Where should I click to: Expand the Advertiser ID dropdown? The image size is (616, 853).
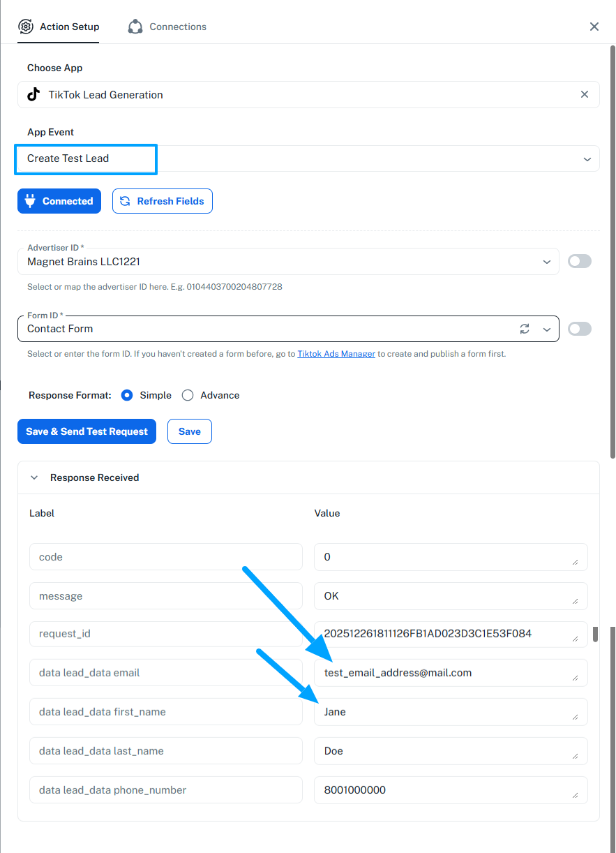tap(546, 262)
